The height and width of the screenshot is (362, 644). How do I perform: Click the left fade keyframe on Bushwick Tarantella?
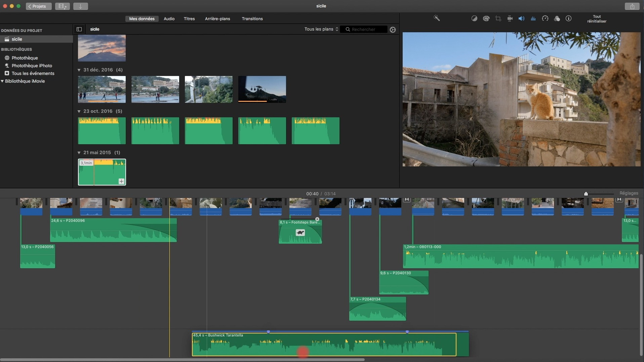[268, 332]
